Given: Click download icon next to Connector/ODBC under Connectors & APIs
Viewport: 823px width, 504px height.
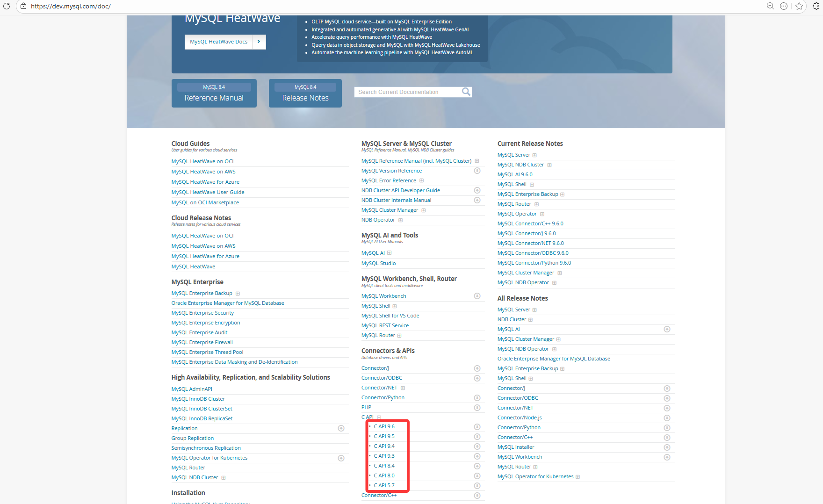Looking at the screenshot, I should [477, 378].
